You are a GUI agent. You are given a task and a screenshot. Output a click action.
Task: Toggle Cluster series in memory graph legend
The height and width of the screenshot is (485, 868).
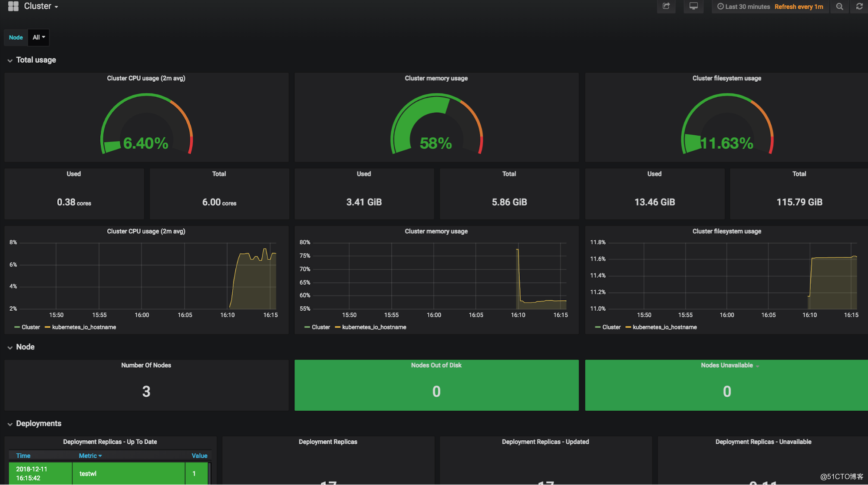(320, 327)
